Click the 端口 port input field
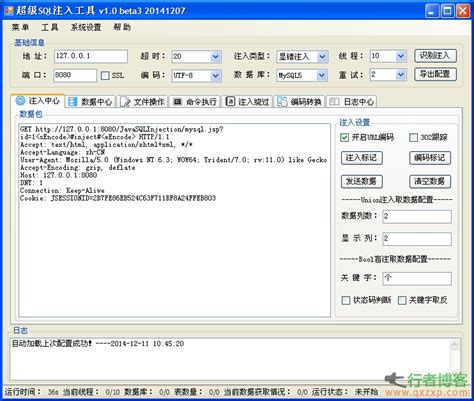474x401 pixels. pos(75,75)
